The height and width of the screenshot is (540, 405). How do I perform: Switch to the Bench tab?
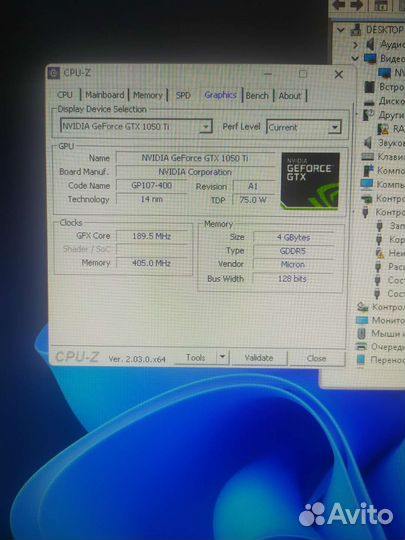(x=257, y=95)
